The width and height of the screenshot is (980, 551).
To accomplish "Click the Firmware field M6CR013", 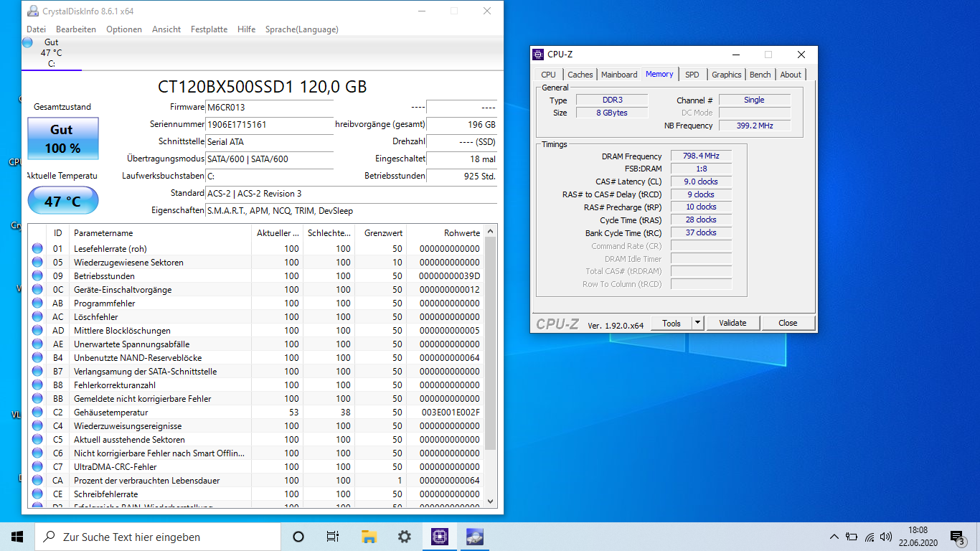I will pyautogui.click(x=269, y=108).
